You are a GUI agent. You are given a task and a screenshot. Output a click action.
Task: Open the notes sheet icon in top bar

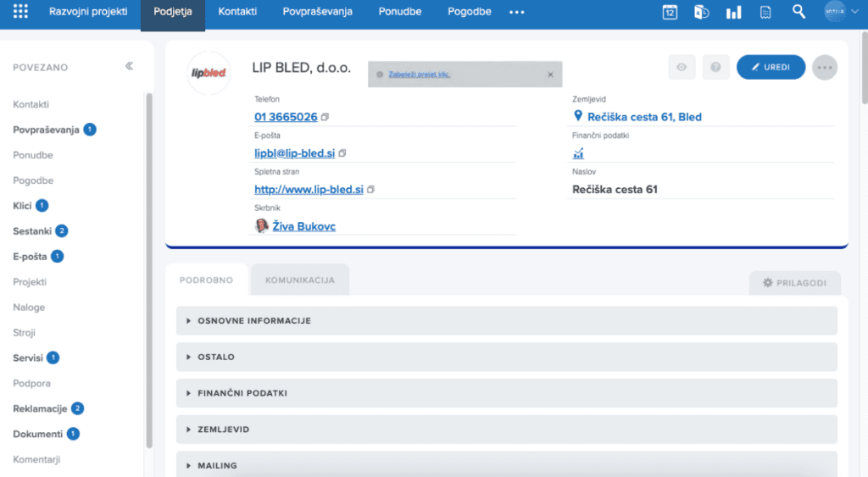click(x=765, y=12)
